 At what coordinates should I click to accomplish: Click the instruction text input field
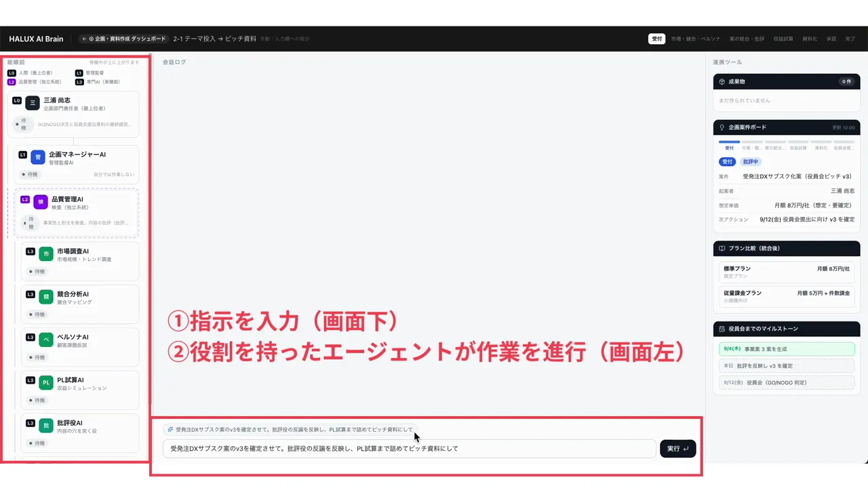410,449
